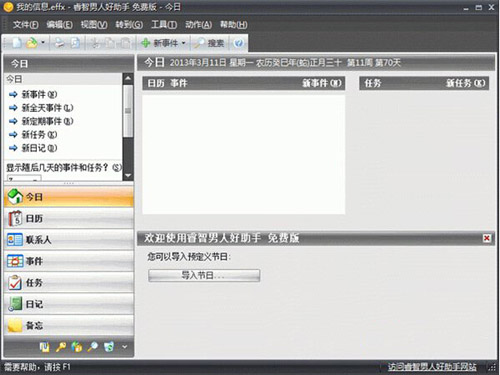This screenshot has width=500, height=375.
Task: Click the 您可以导入预定义节日: text
Action: (189, 257)
